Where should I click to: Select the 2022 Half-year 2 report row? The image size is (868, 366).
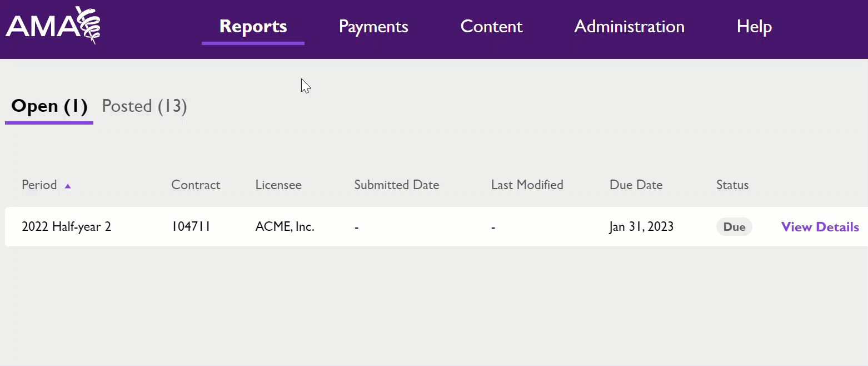click(66, 226)
